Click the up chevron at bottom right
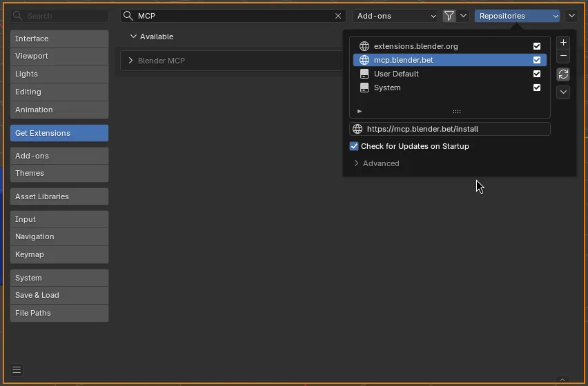 (x=562, y=380)
